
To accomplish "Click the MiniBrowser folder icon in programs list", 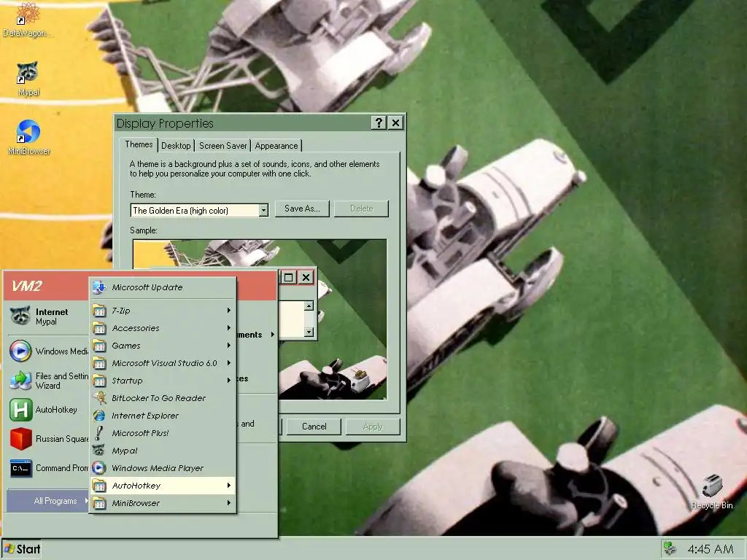I will coord(99,503).
